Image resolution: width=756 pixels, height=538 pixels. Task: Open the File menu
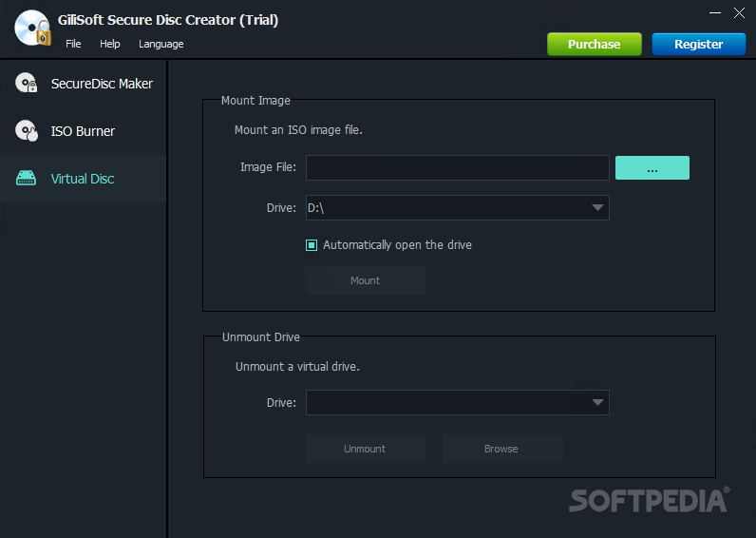pos(73,44)
